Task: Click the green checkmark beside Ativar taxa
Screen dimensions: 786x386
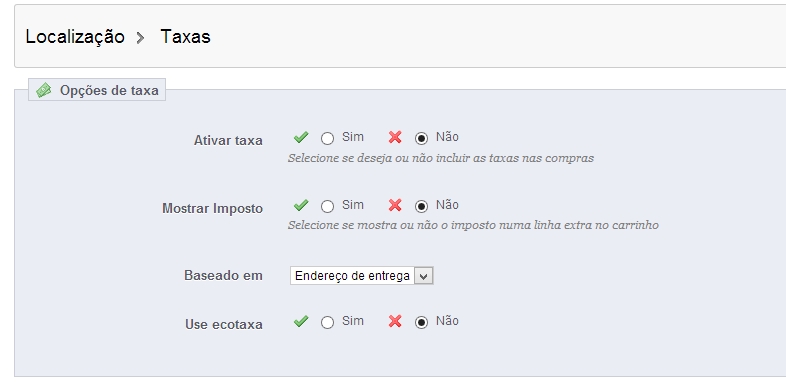Action: pyautogui.click(x=301, y=137)
